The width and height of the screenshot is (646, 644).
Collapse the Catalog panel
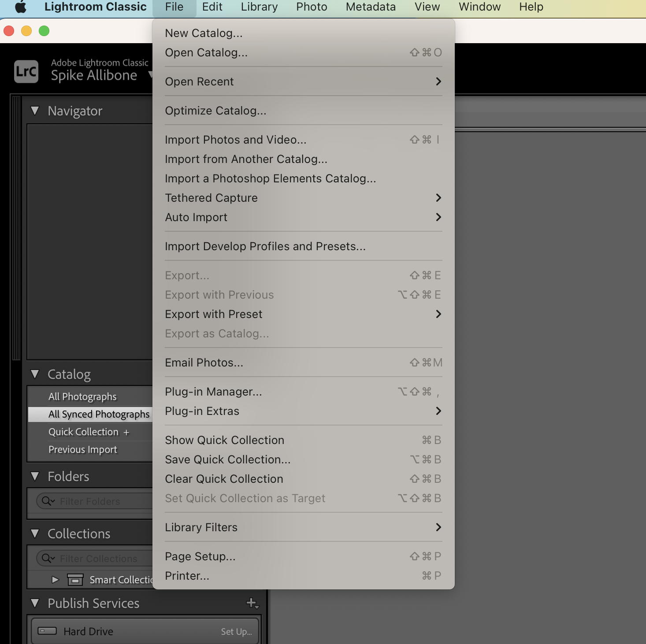tap(35, 374)
